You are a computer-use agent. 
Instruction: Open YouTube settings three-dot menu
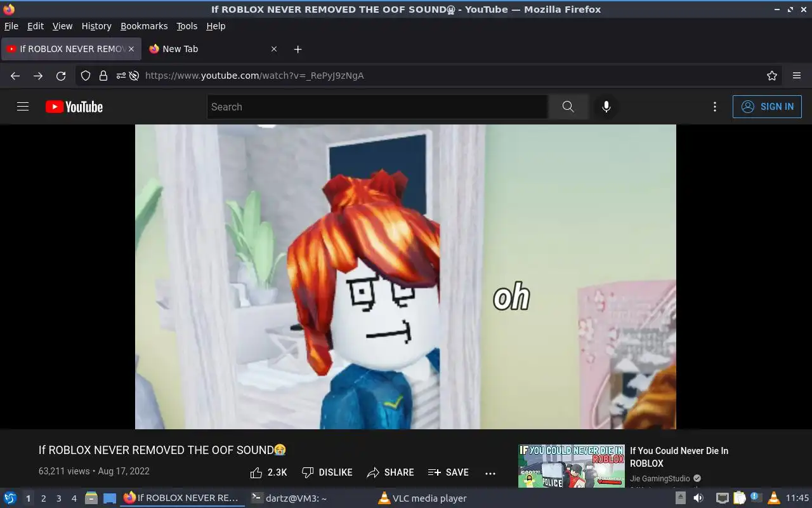coord(715,107)
